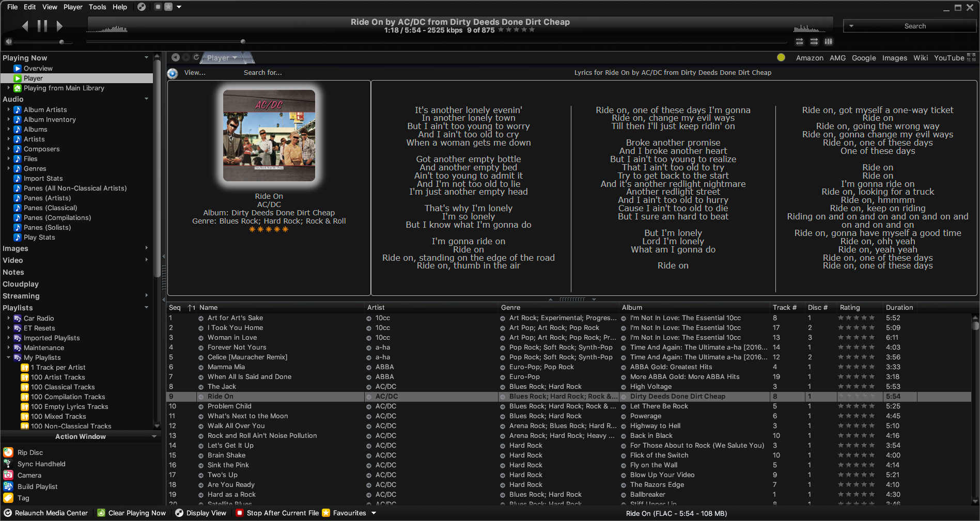The width and height of the screenshot is (980, 521).
Task: Expand the Album Artists tree node
Action: (x=9, y=109)
